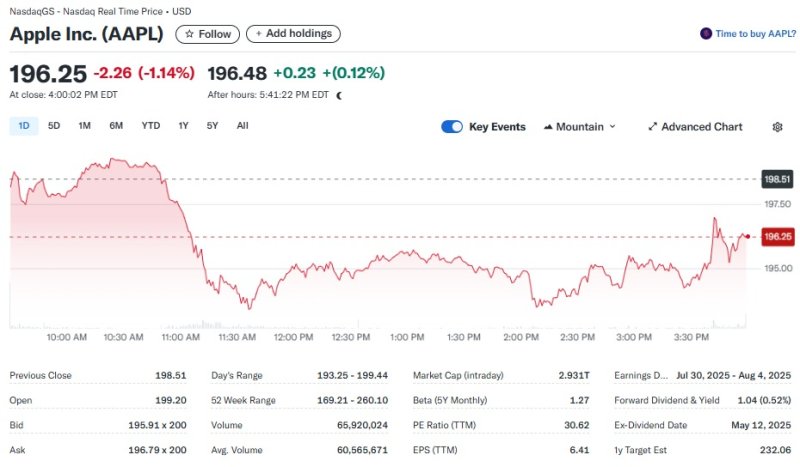Click the 198.51 previous close chart label
Screen dimensions: 800x467
pos(777,179)
